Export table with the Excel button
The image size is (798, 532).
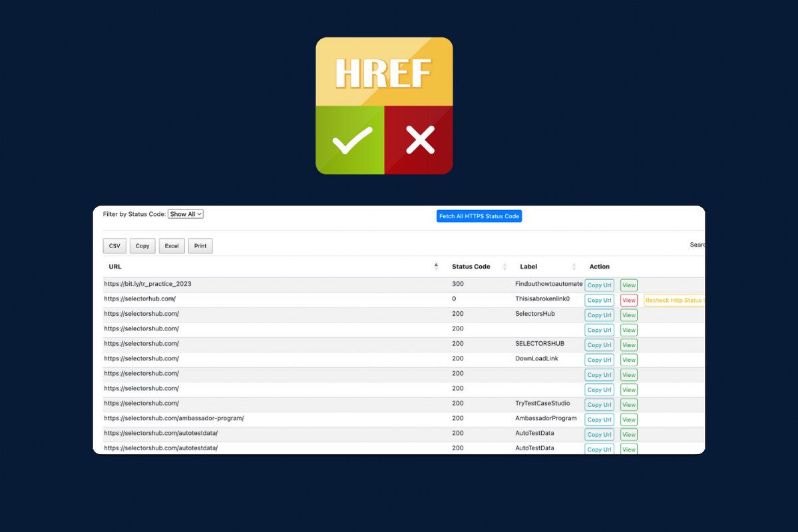172,245
